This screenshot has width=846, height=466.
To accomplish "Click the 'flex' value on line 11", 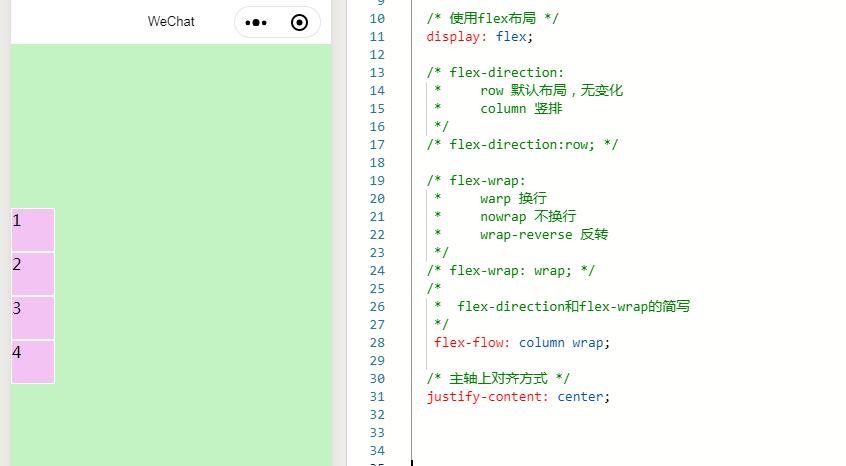I will [x=511, y=37].
